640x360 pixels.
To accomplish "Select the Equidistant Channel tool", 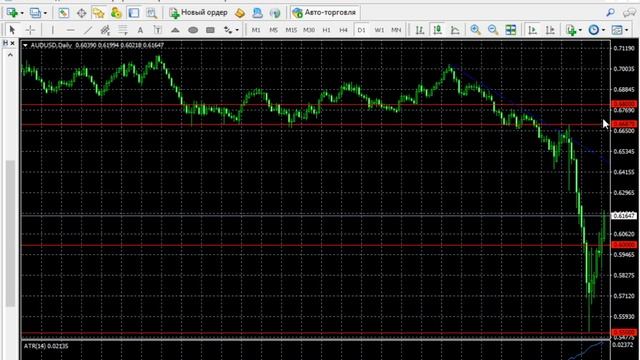I will 105,30.
